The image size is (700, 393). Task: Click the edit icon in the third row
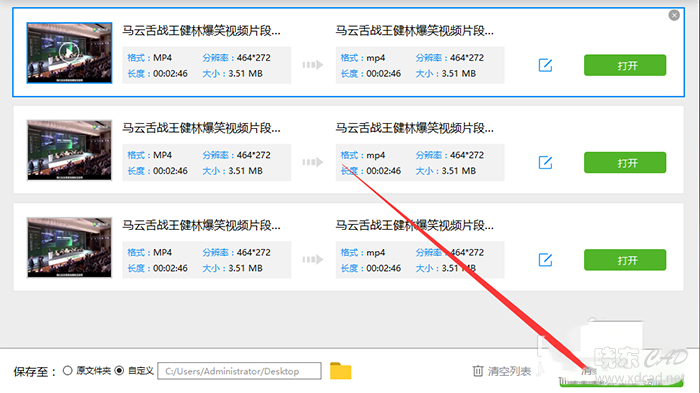545,260
